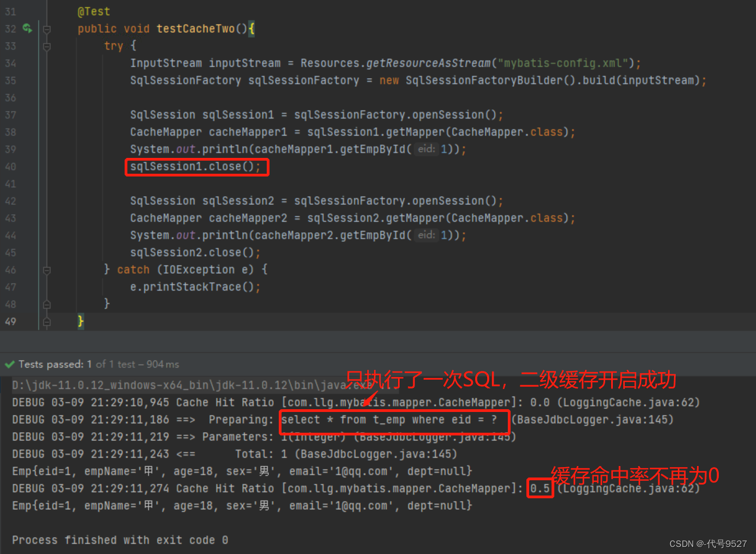Click the DEBUG 21:29:11,243 Total: 1 log line
Viewport: 756px width, 554px height.
(235, 454)
